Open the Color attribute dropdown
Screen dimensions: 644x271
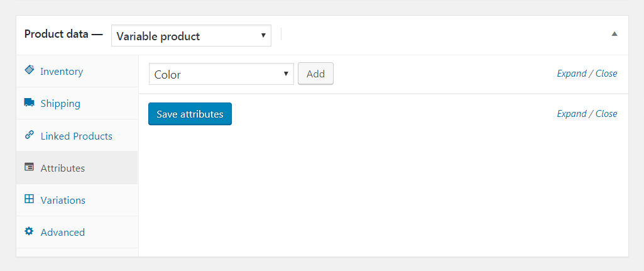(x=221, y=74)
